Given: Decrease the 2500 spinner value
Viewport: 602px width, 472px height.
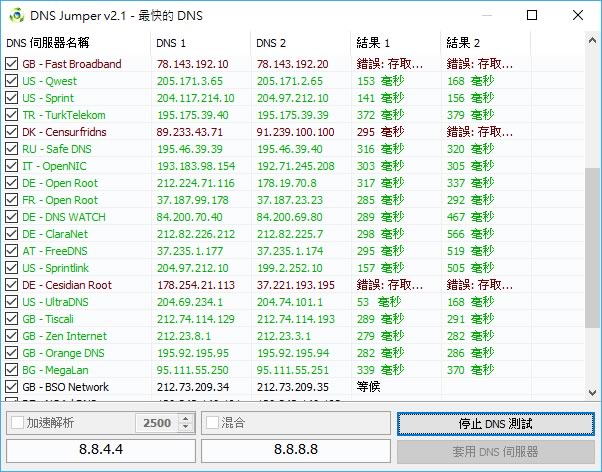Looking at the screenshot, I should [186, 427].
